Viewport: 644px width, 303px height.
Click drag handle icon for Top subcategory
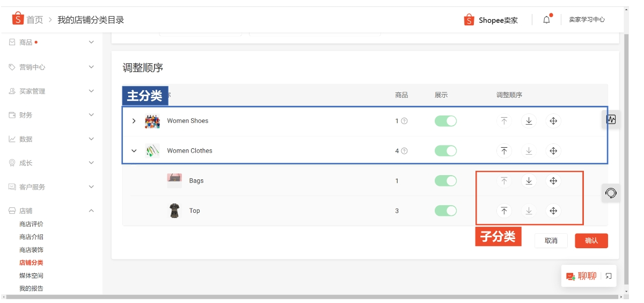(x=553, y=211)
